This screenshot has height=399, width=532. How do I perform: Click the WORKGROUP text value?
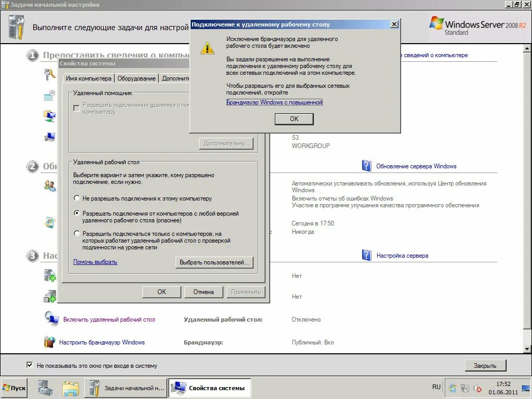pyautogui.click(x=311, y=145)
